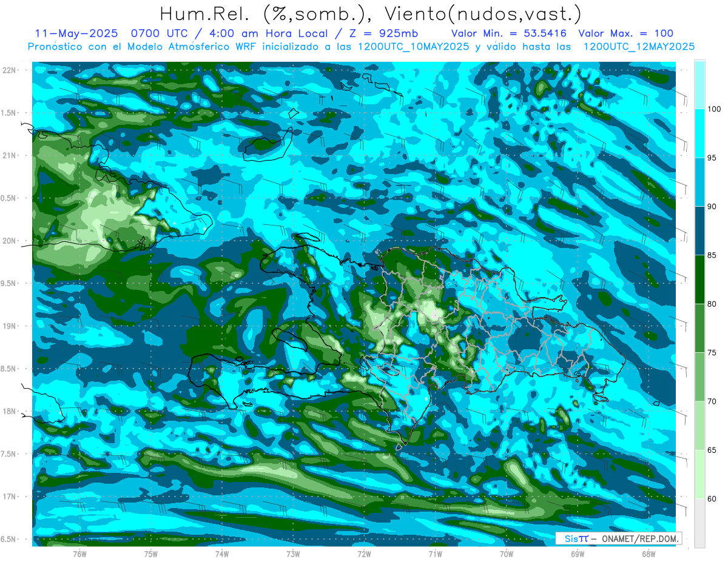Pick the palest cyan above-100 colorbar segment
The width and height of the screenshot is (728, 562).
pyautogui.click(x=699, y=85)
